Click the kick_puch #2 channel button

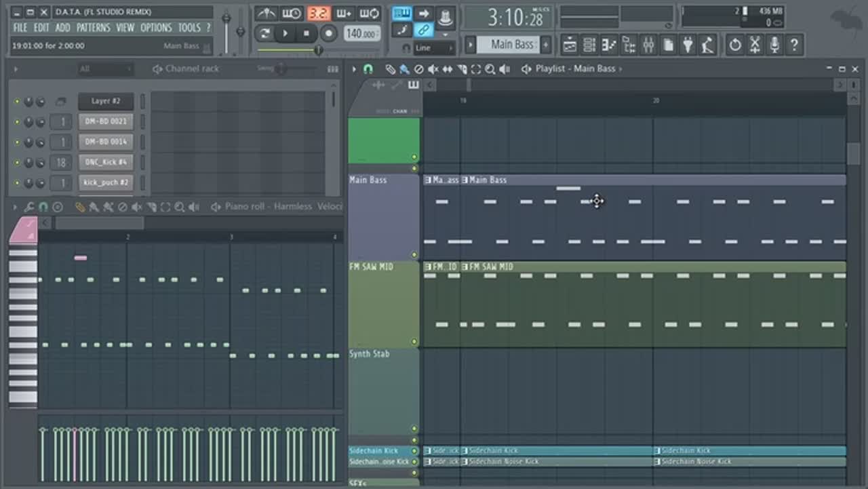(105, 183)
